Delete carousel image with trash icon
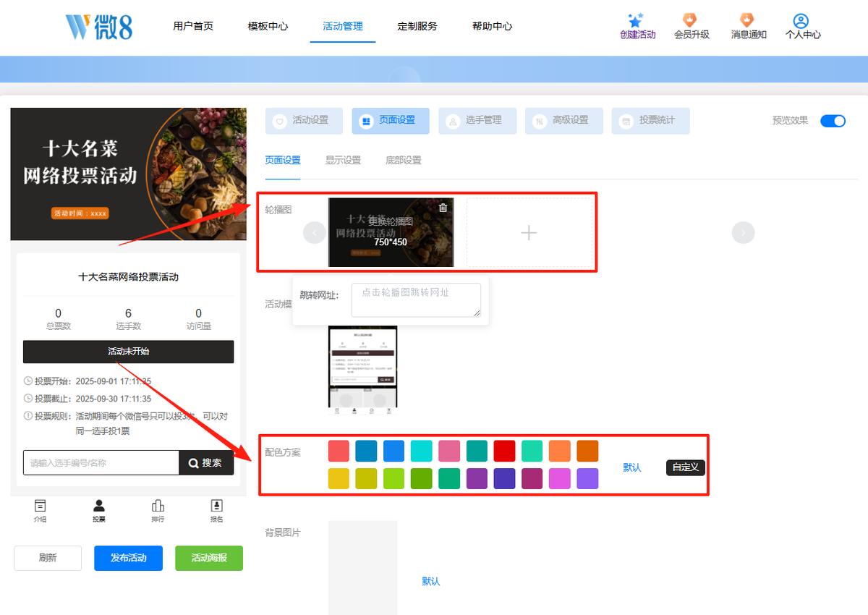The width and height of the screenshot is (868, 615). tap(443, 208)
